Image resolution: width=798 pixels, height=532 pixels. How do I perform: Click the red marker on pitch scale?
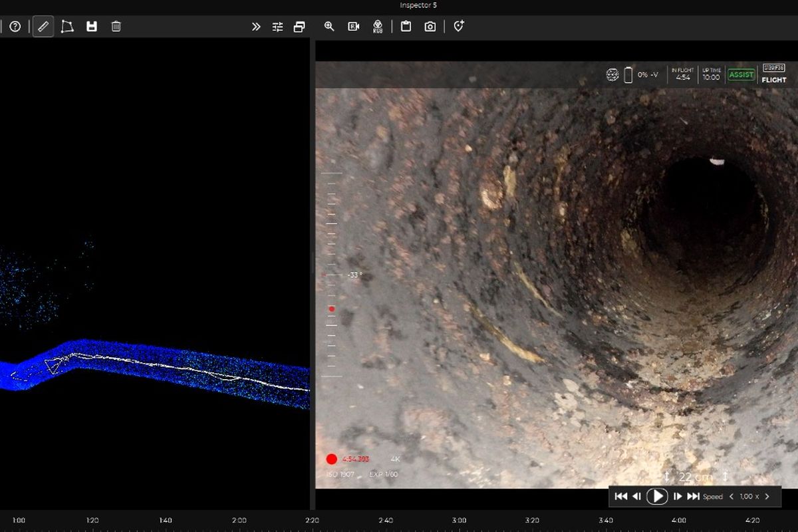click(x=331, y=309)
